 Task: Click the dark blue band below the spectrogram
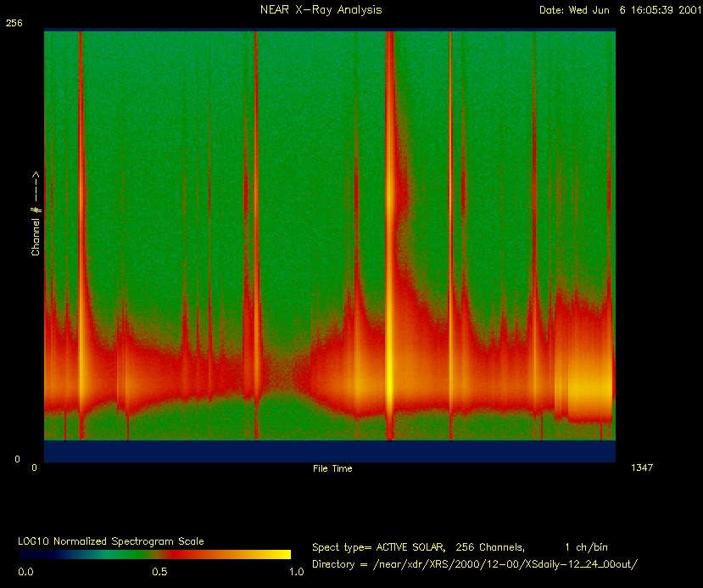[329, 451]
